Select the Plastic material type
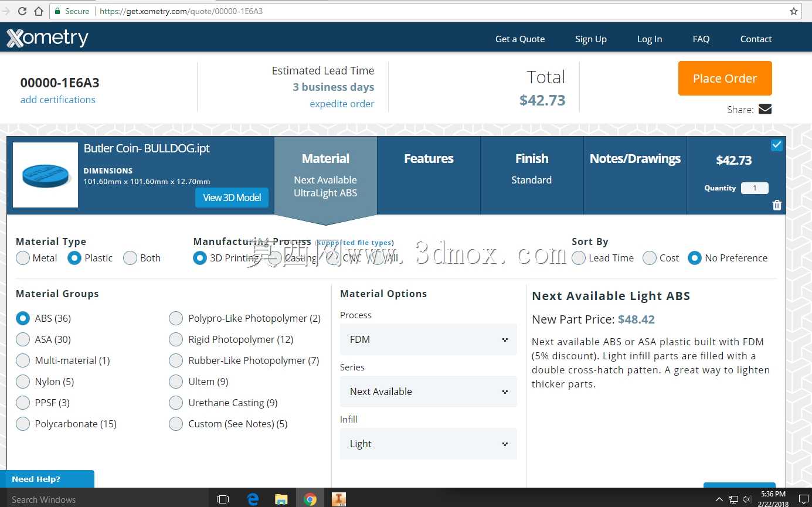 74,258
